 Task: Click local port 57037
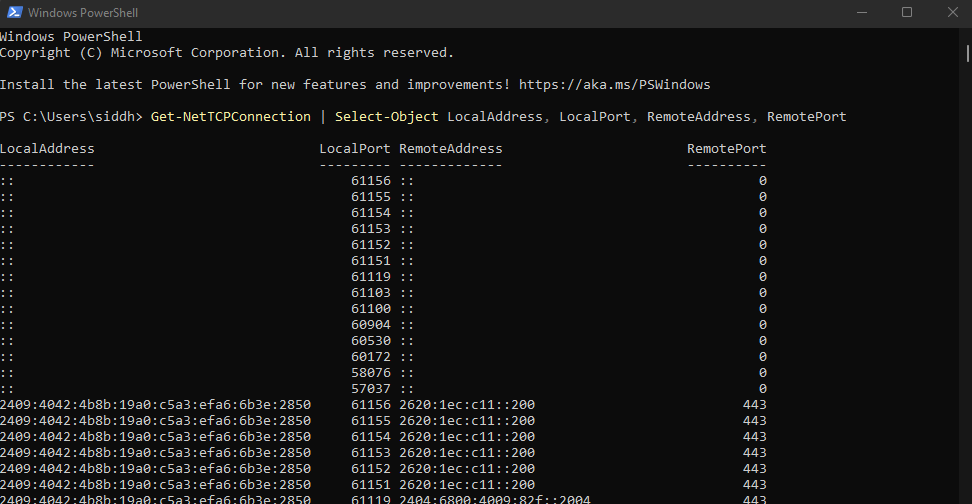(x=371, y=389)
